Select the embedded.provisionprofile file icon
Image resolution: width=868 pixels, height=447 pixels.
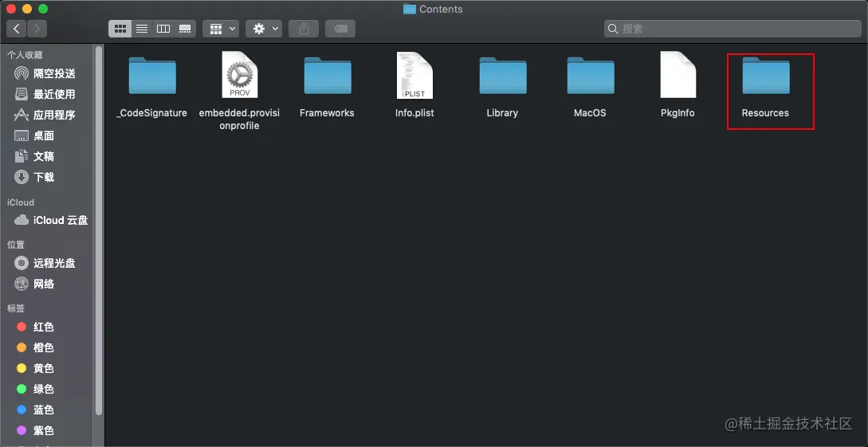(240, 75)
